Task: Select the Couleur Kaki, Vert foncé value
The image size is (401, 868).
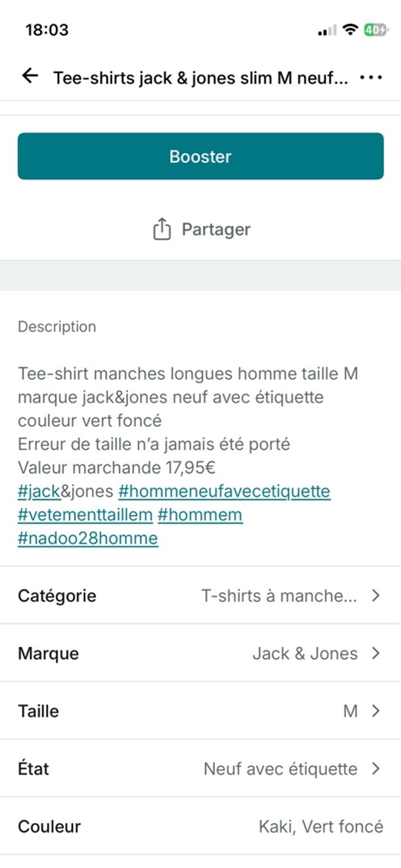Action: point(321,826)
